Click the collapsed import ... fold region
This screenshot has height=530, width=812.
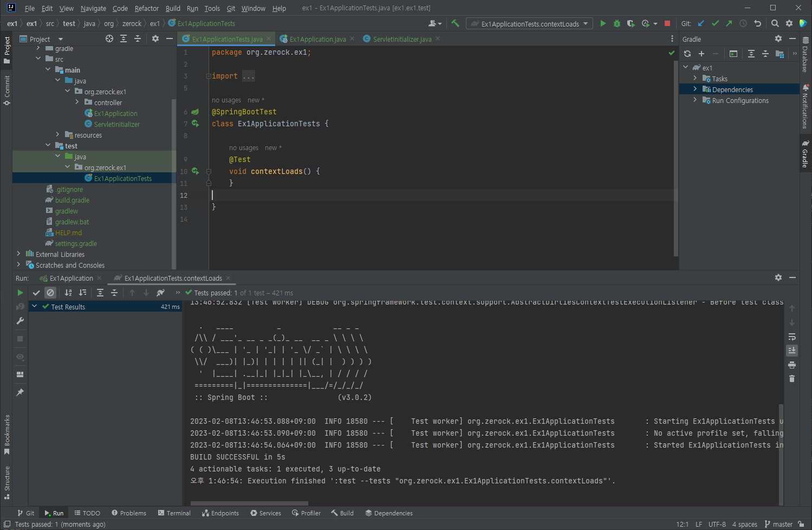coord(248,76)
